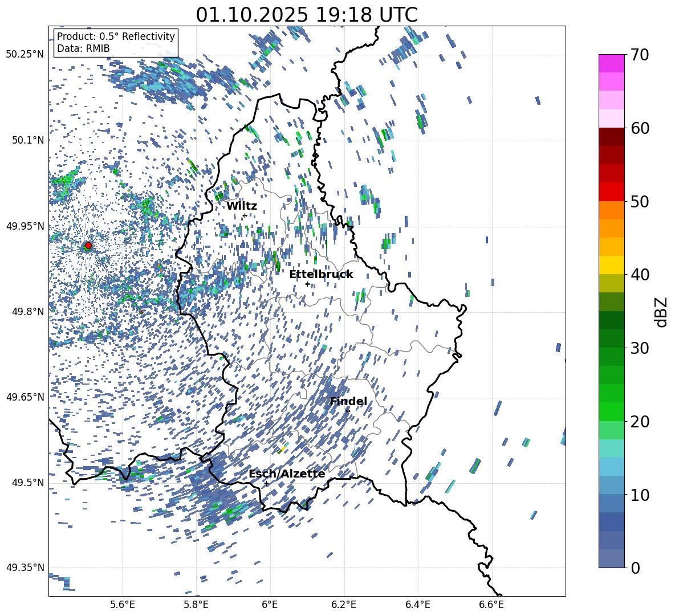Click the Wiltz station cross marker
675x616 pixels.
[x=245, y=216]
